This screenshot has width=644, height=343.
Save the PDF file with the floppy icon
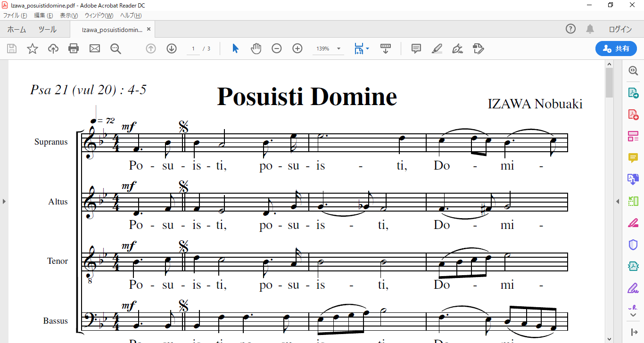[x=12, y=49]
